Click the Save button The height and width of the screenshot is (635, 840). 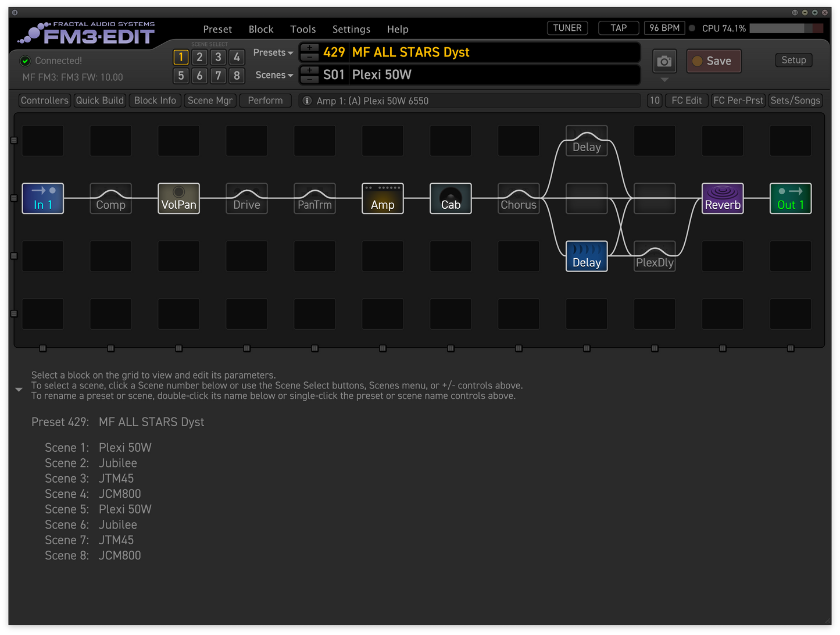(714, 61)
